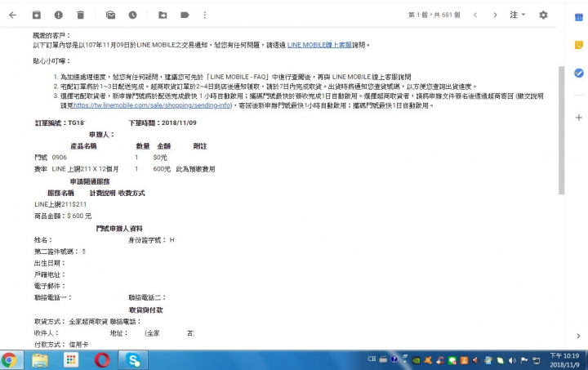Viewport: 588px width, 370px height.
Task: Open Chrome from the taskbar
Action: (10, 360)
